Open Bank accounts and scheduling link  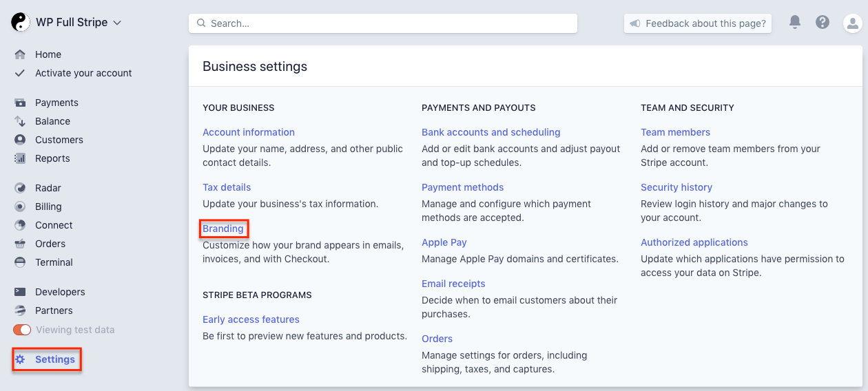pos(490,132)
